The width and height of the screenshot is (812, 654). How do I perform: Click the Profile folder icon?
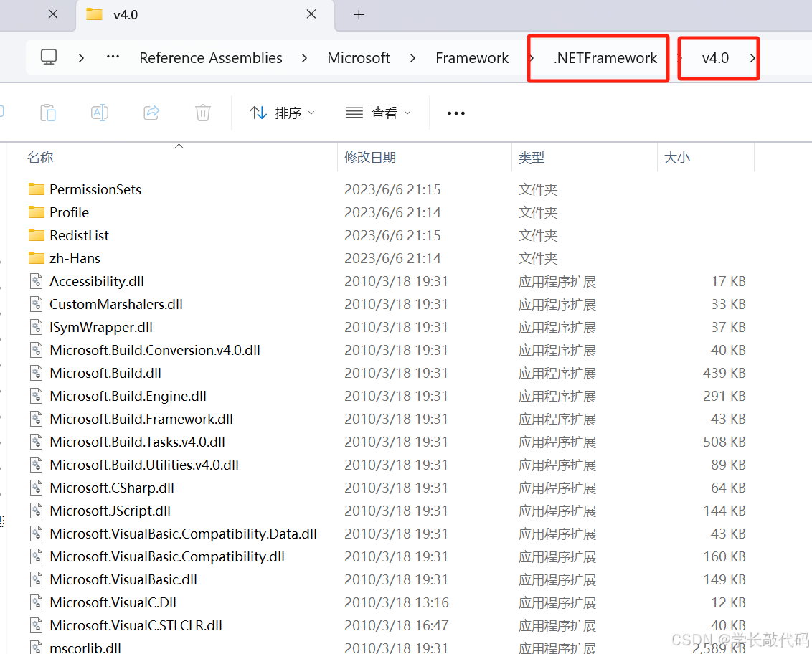coord(37,212)
